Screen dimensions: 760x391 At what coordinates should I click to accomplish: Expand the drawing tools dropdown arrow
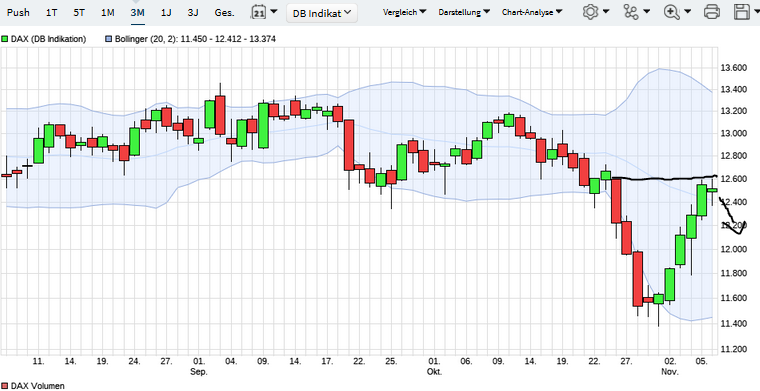[647, 12]
